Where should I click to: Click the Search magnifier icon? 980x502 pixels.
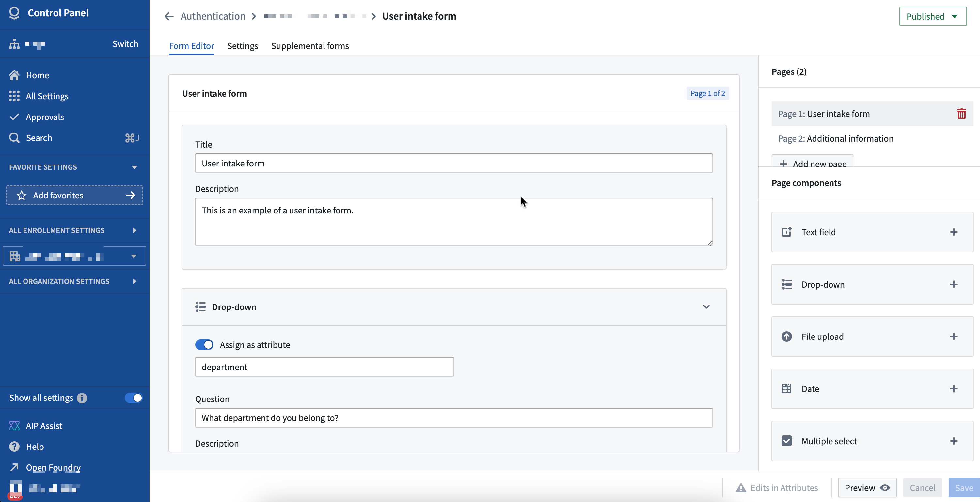14,138
